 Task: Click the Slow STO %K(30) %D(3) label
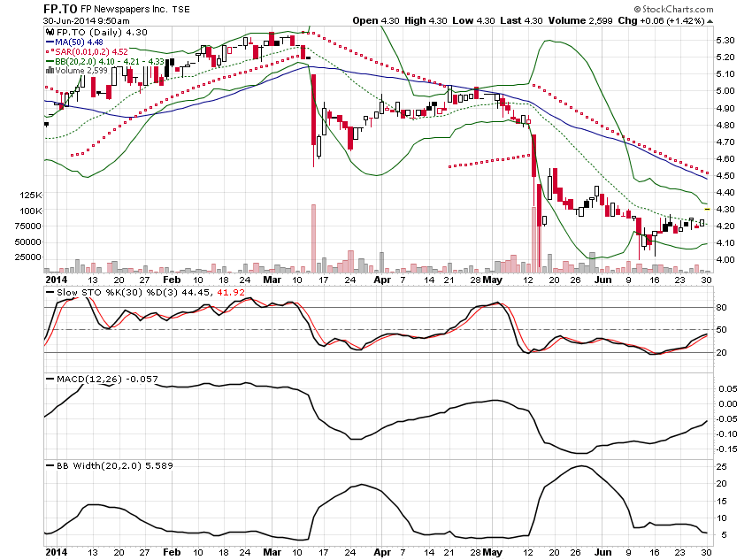click(x=119, y=292)
